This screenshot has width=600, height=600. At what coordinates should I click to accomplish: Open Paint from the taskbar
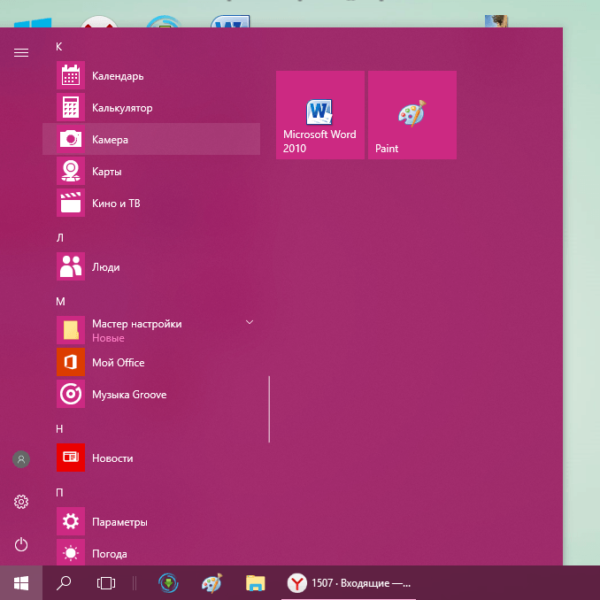tap(212, 583)
